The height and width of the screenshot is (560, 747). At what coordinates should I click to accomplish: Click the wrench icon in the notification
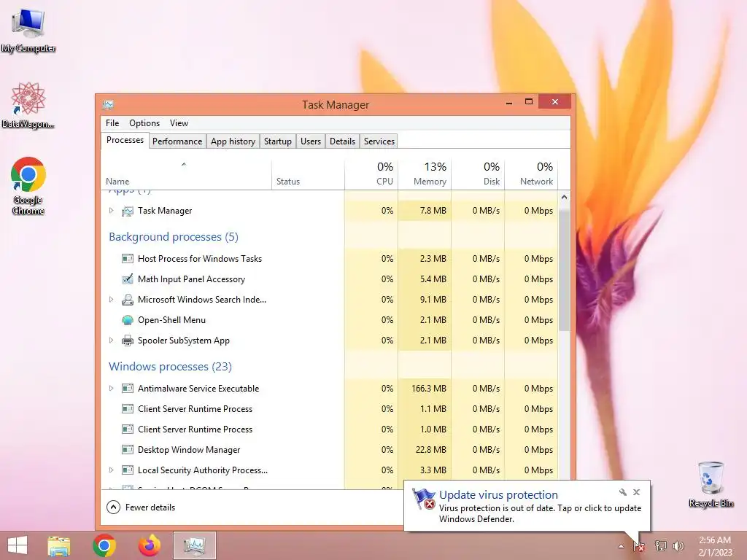pos(623,492)
